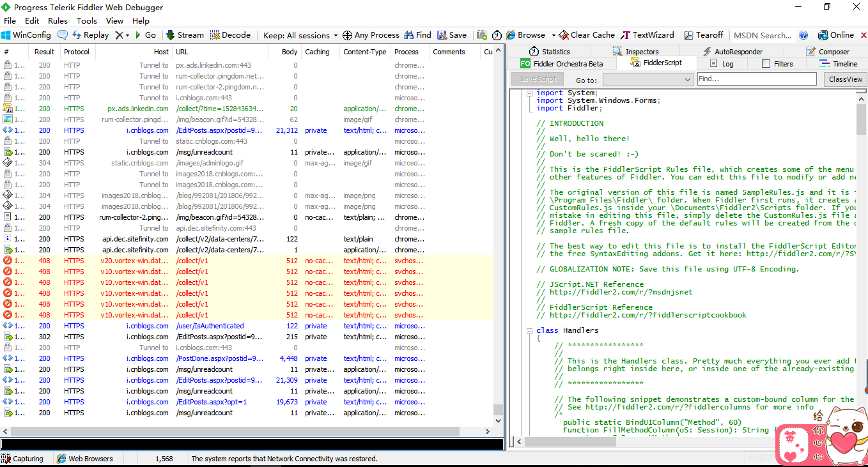Sort by the Process column header
Image resolution: width=868 pixels, height=467 pixels.
click(x=410, y=52)
